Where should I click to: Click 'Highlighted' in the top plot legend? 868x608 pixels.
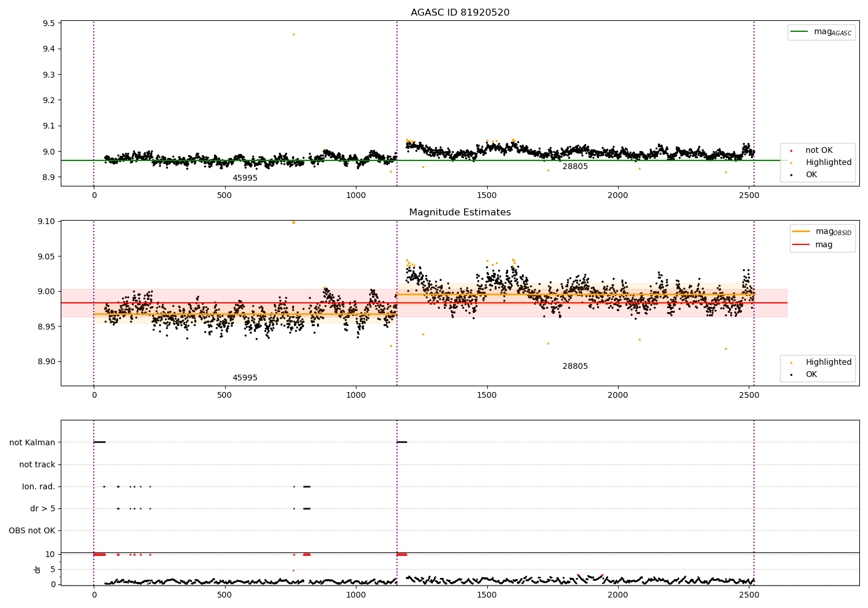click(829, 163)
